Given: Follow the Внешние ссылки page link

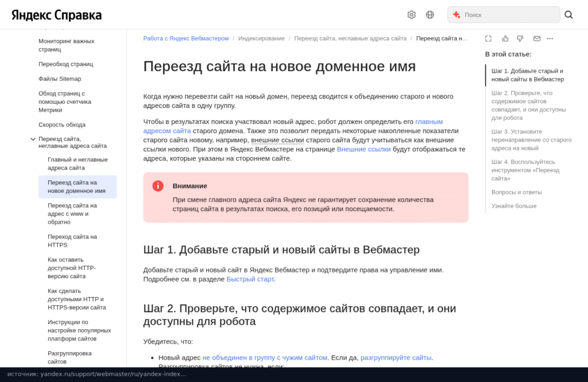Looking at the screenshot, I should 363,149.
